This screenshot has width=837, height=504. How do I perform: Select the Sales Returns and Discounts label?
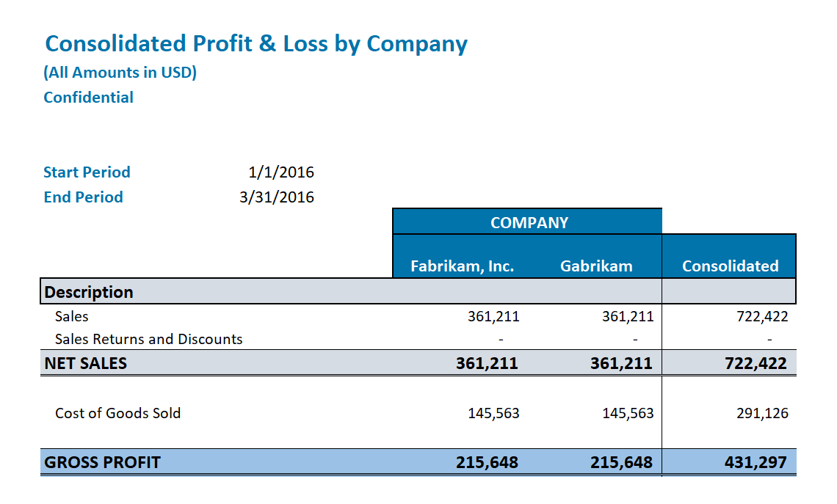click(149, 339)
